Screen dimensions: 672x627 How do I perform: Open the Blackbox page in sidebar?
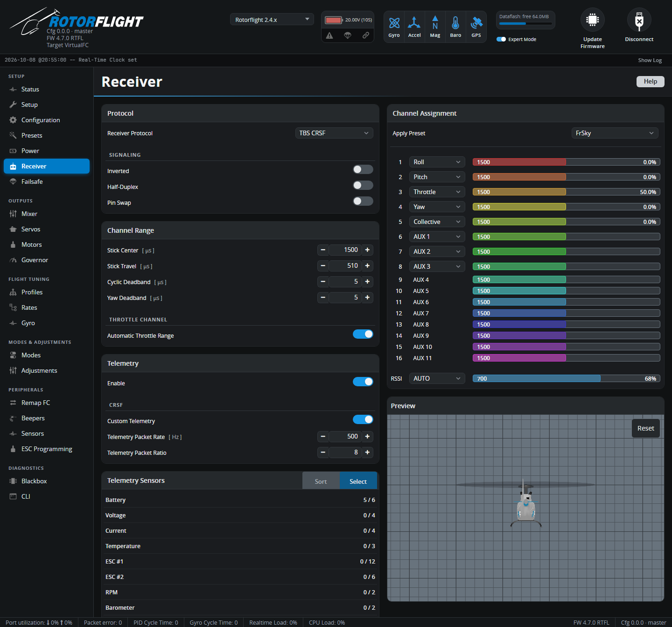click(47, 481)
